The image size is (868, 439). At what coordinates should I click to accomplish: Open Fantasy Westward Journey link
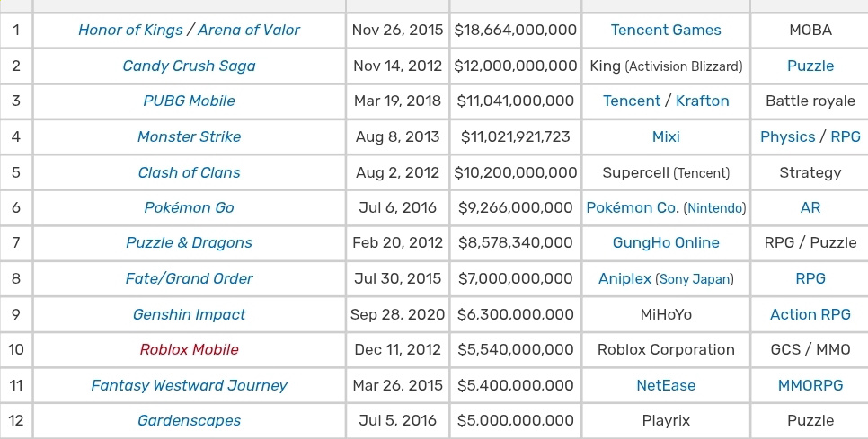tap(189, 385)
